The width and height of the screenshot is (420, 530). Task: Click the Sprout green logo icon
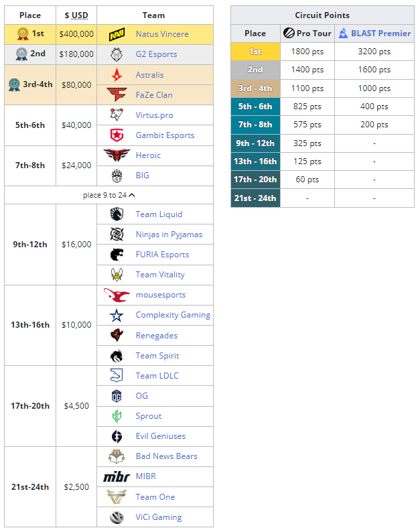pyautogui.click(x=117, y=416)
